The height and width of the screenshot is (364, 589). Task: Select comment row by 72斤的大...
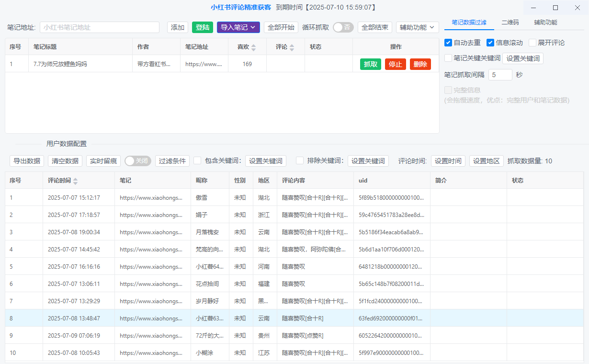pos(294,335)
